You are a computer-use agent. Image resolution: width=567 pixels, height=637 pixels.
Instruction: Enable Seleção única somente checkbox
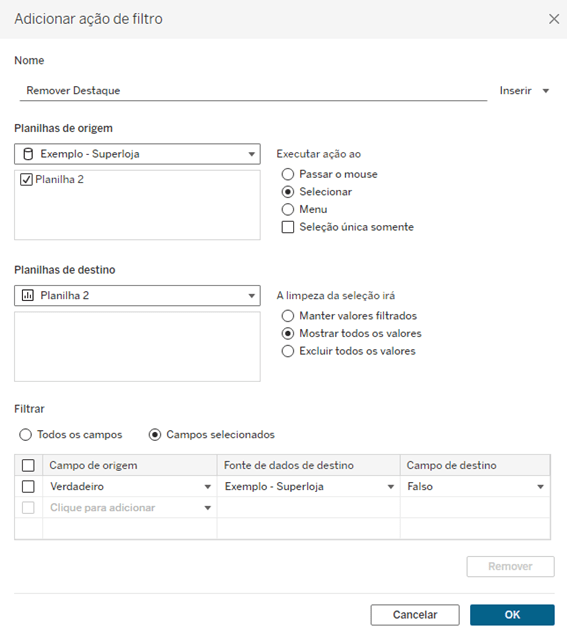point(288,227)
